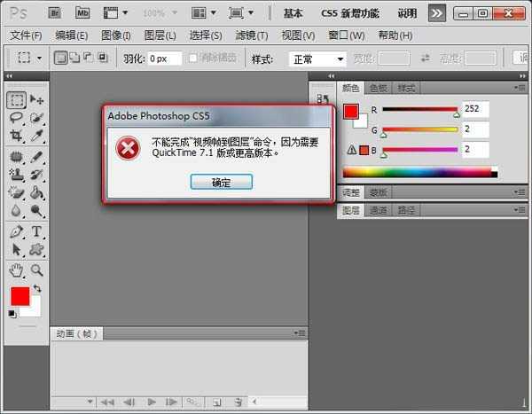Viewport: 532px width, 414px height.
Task: Select the Hand tool
Action: point(17,270)
